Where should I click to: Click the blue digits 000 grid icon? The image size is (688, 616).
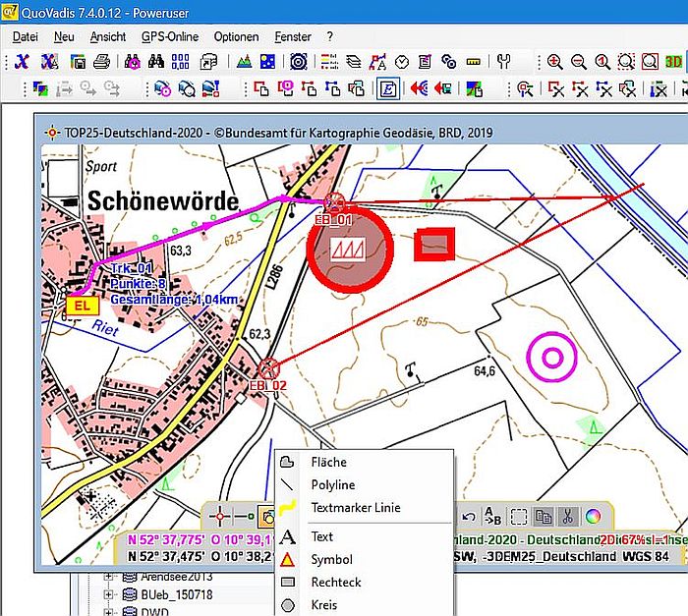point(180,62)
